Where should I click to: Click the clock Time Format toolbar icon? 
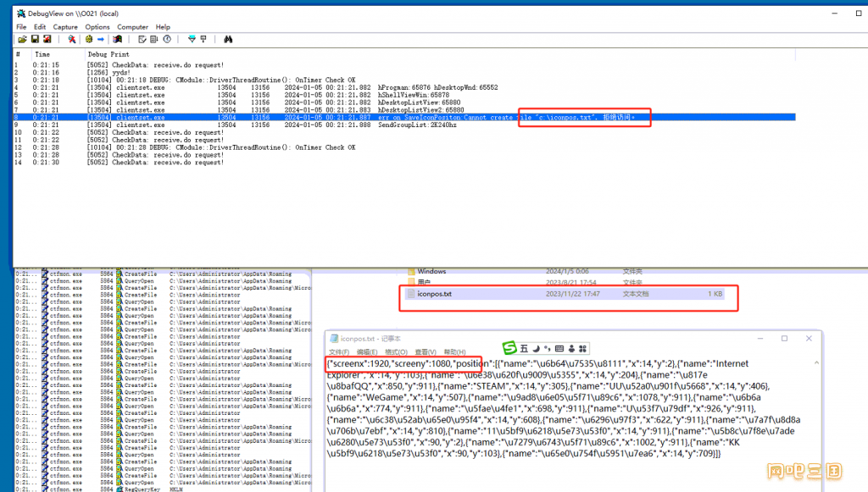pyautogui.click(x=167, y=39)
